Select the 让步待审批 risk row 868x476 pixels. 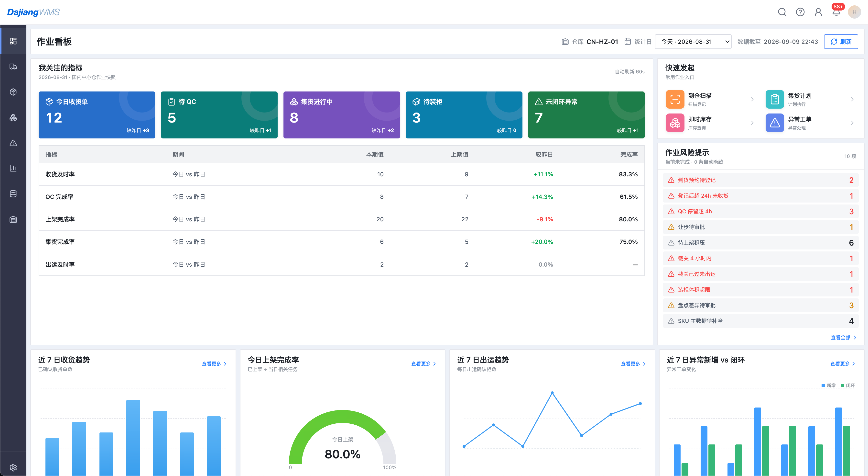(760, 227)
